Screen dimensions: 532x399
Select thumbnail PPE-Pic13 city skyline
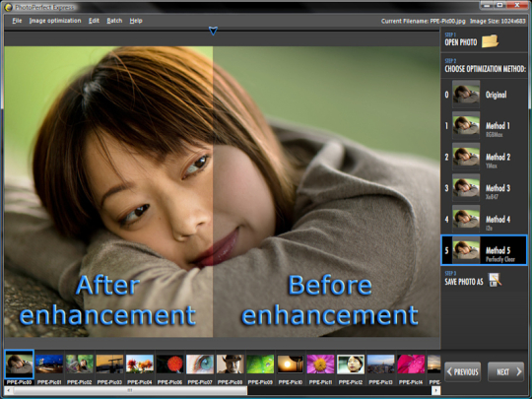click(380, 365)
